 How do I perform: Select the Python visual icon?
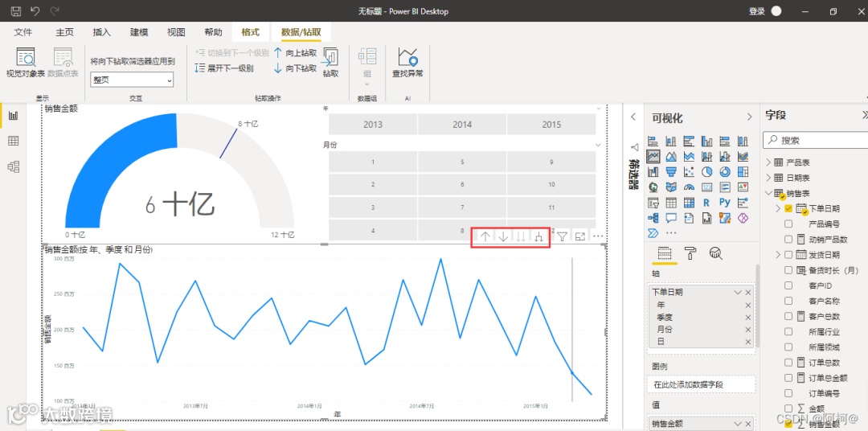[725, 203]
